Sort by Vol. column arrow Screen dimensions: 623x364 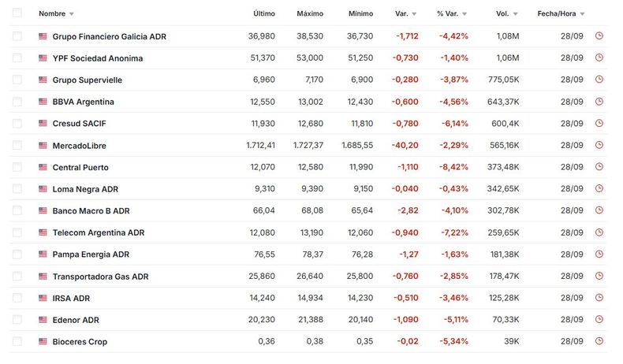515,14
